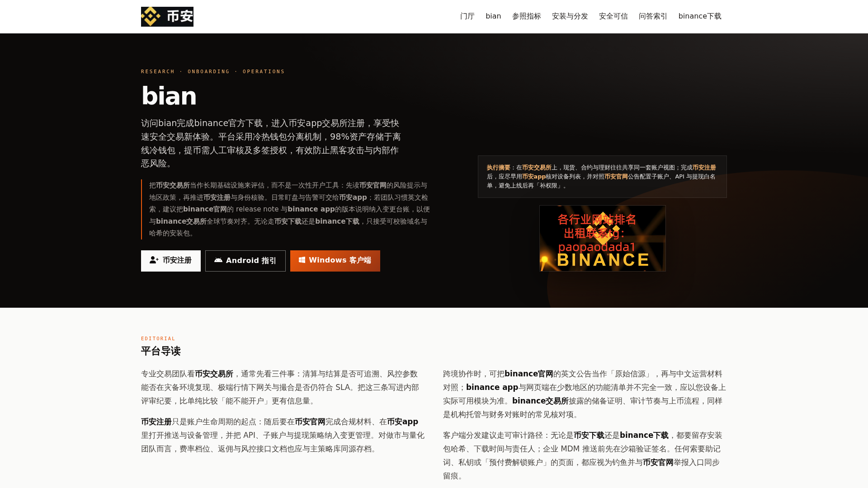Click the 币安 logo in the header
This screenshot has height=488, width=868.
click(167, 17)
